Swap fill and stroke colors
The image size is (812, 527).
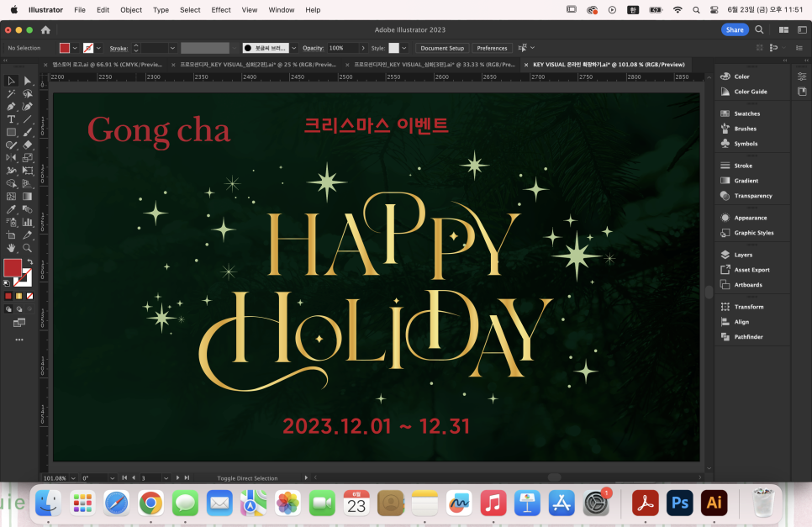pos(30,262)
